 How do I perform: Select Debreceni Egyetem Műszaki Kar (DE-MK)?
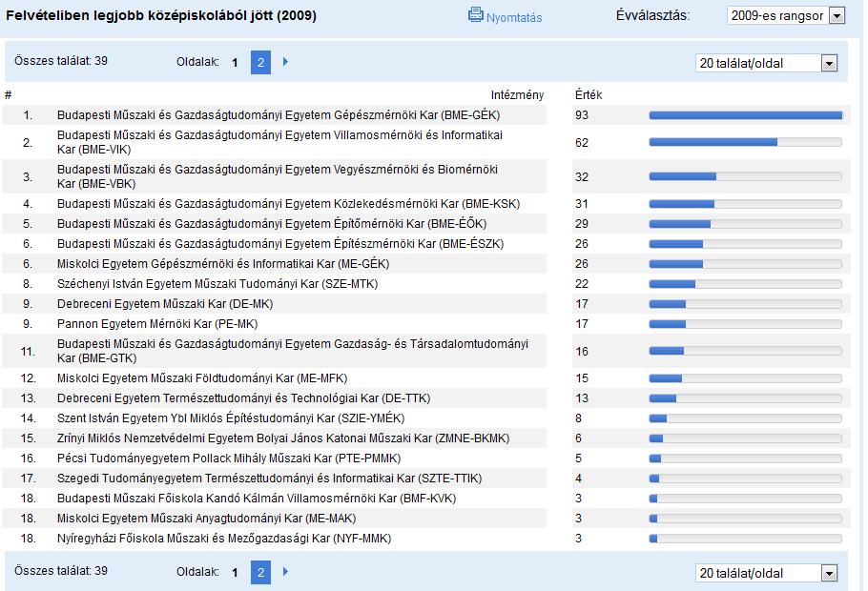(x=165, y=304)
